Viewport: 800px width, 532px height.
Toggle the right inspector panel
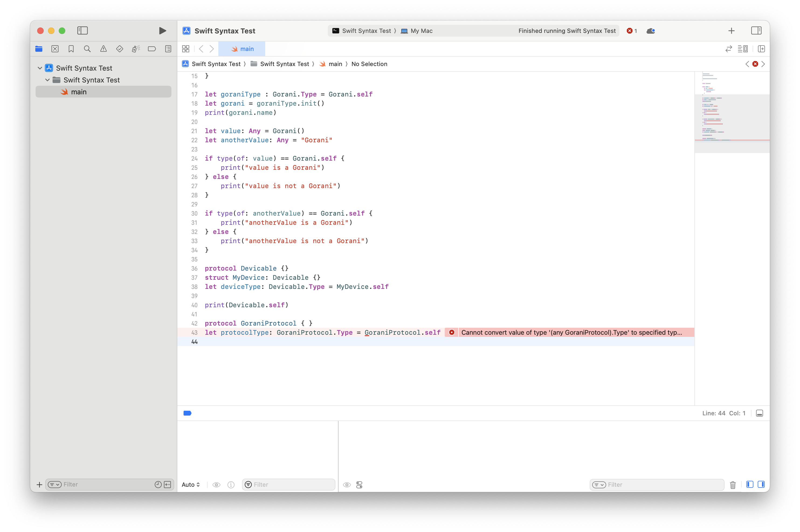click(756, 31)
